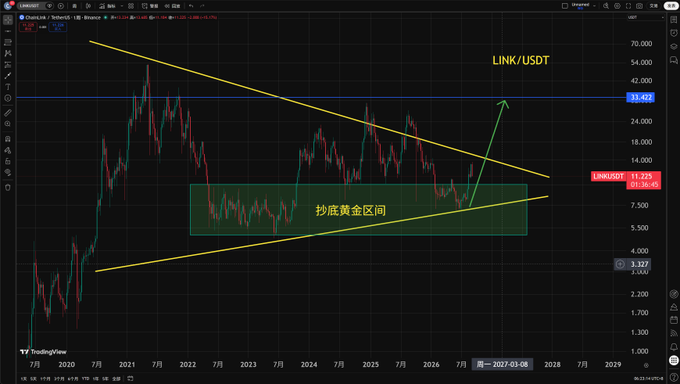Viewport: 680px width, 384px height.
Task: Open the layout setup square icon
Action: (x=565, y=6)
